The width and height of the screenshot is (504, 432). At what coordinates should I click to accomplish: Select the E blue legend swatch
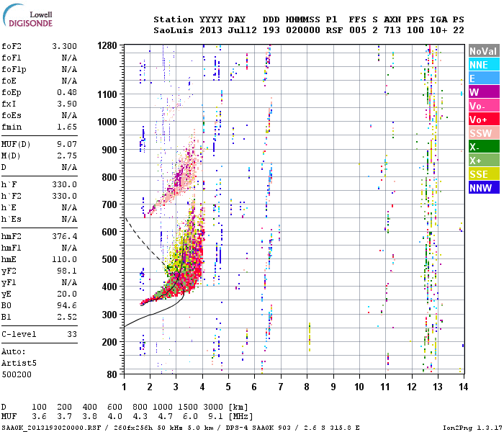[x=484, y=78]
